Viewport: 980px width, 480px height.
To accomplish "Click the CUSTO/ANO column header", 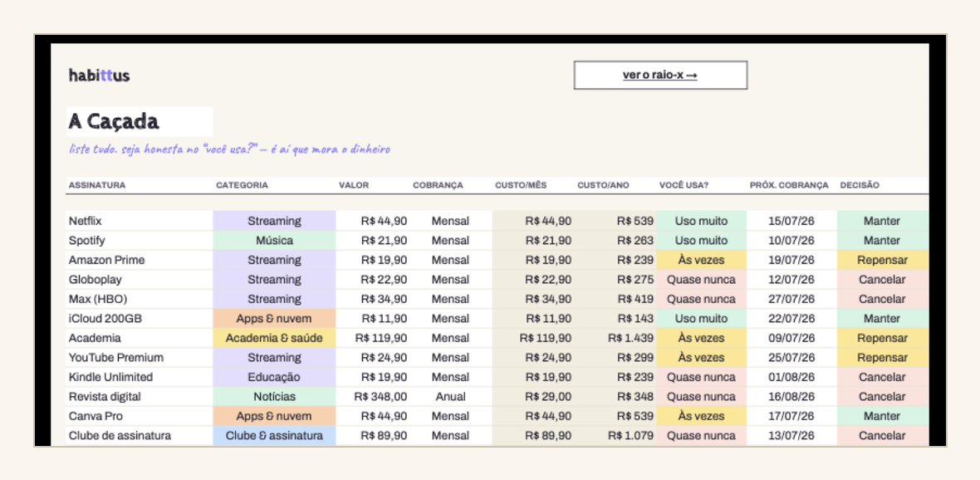I will pos(603,185).
